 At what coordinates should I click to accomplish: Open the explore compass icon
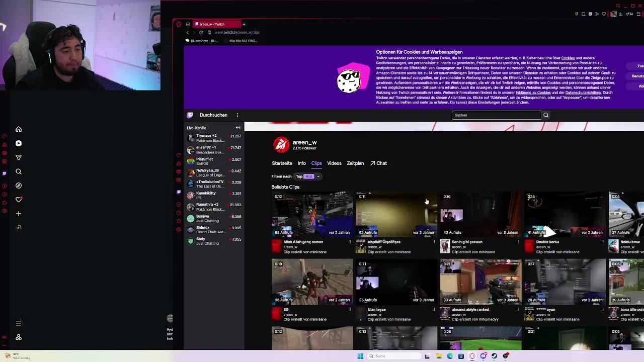(19, 186)
